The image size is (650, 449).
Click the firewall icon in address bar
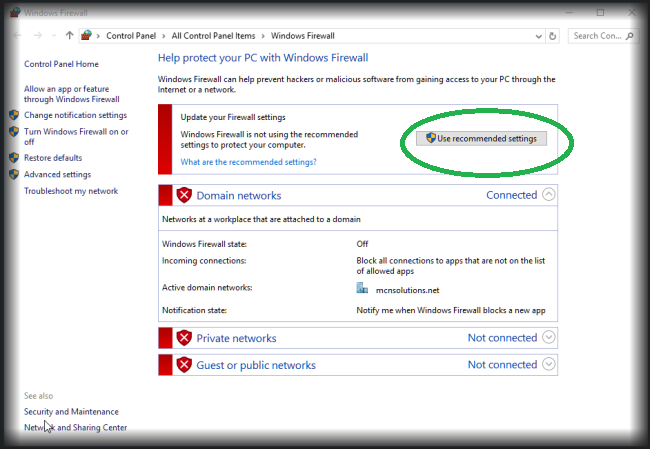point(86,36)
